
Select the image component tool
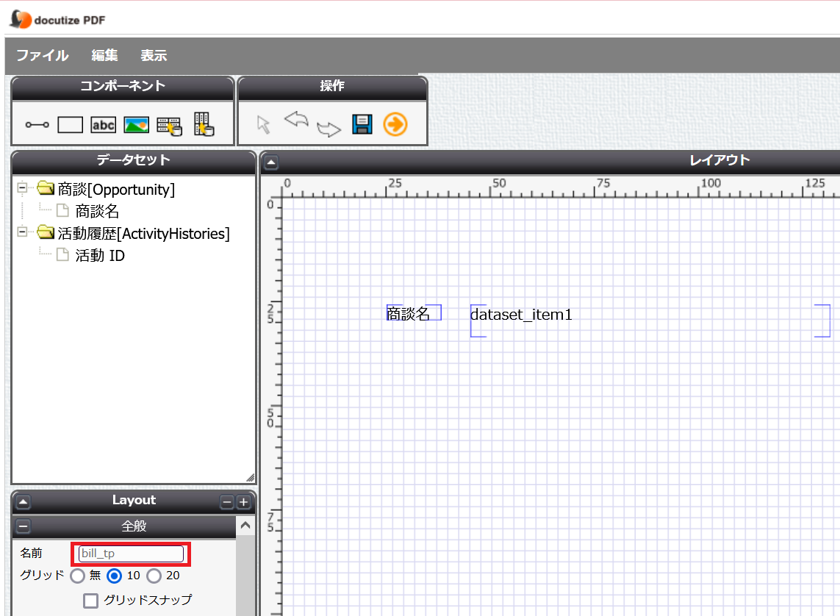(x=137, y=125)
